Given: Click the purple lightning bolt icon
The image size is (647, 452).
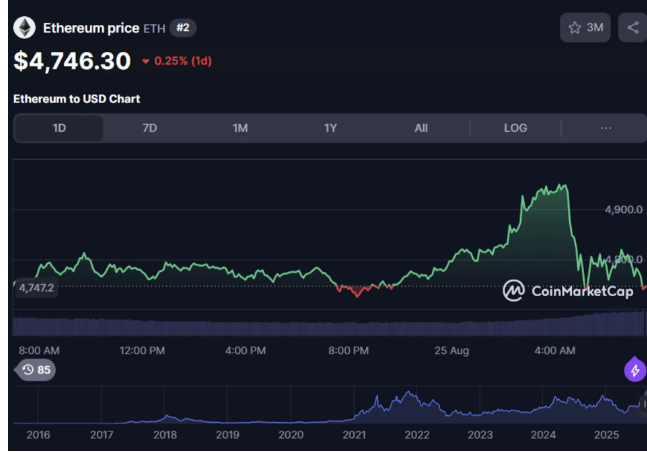Looking at the screenshot, I should [x=635, y=370].
